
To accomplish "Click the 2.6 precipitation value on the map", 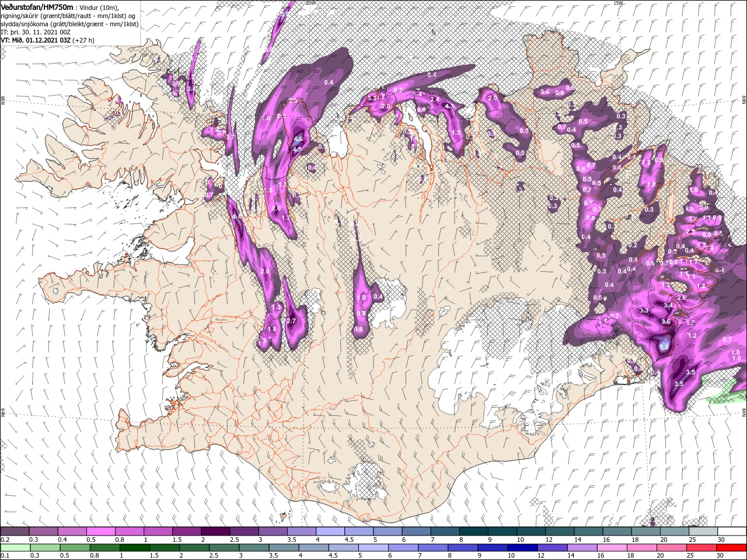I will coord(276,208).
